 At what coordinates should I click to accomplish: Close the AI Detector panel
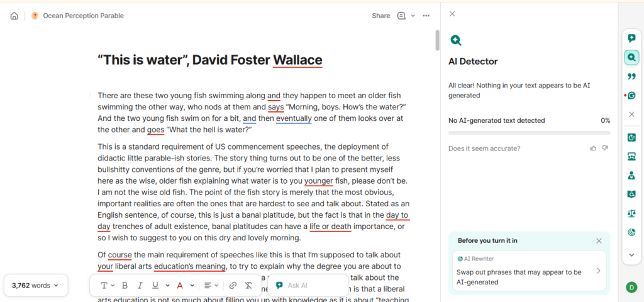click(x=452, y=14)
